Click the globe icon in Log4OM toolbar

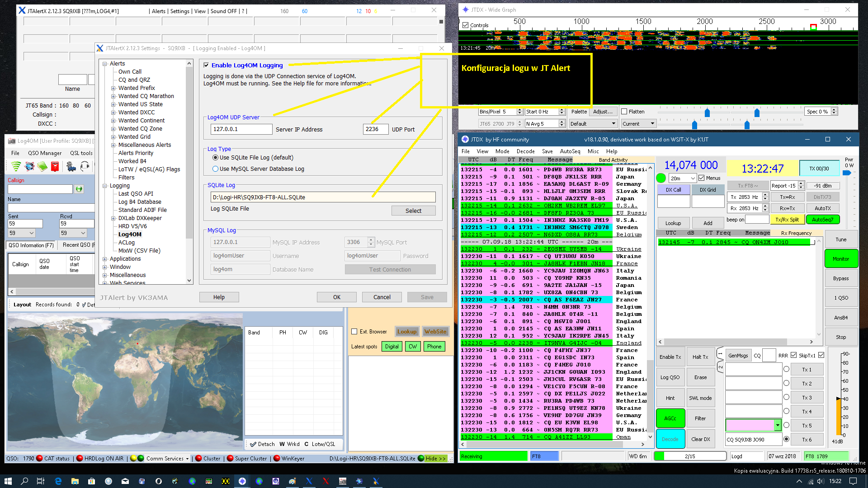pos(29,167)
